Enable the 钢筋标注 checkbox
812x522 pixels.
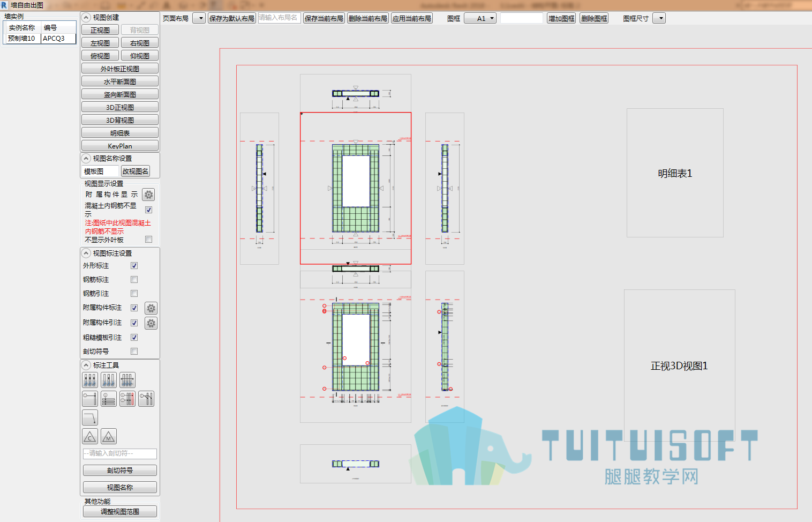pyautogui.click(x=134, y=280)
